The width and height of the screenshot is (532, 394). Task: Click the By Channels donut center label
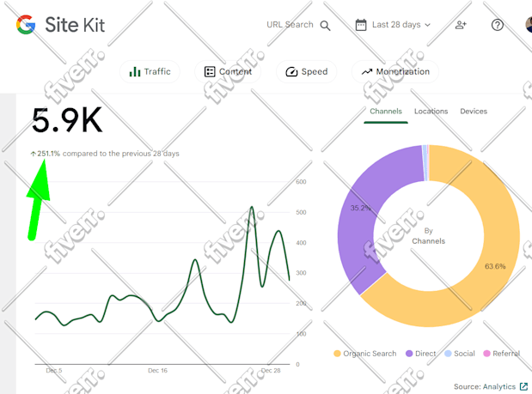pos(428,236)
